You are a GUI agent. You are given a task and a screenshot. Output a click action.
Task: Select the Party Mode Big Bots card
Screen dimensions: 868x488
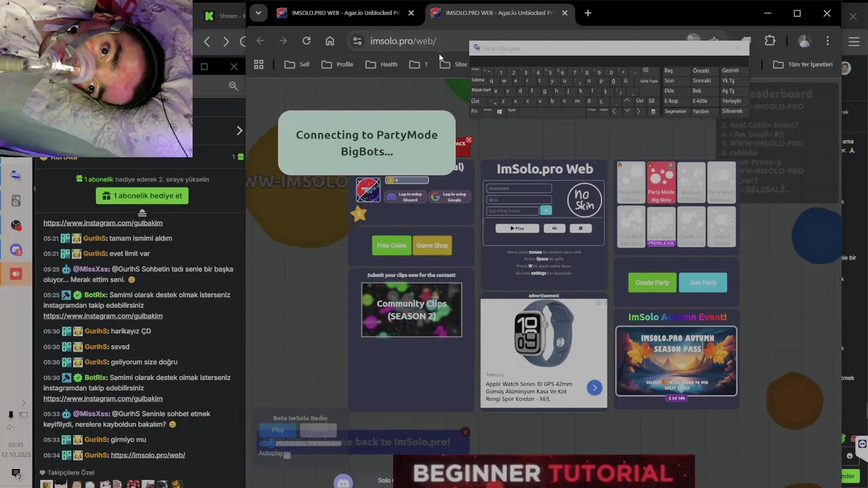coord(661,182)
